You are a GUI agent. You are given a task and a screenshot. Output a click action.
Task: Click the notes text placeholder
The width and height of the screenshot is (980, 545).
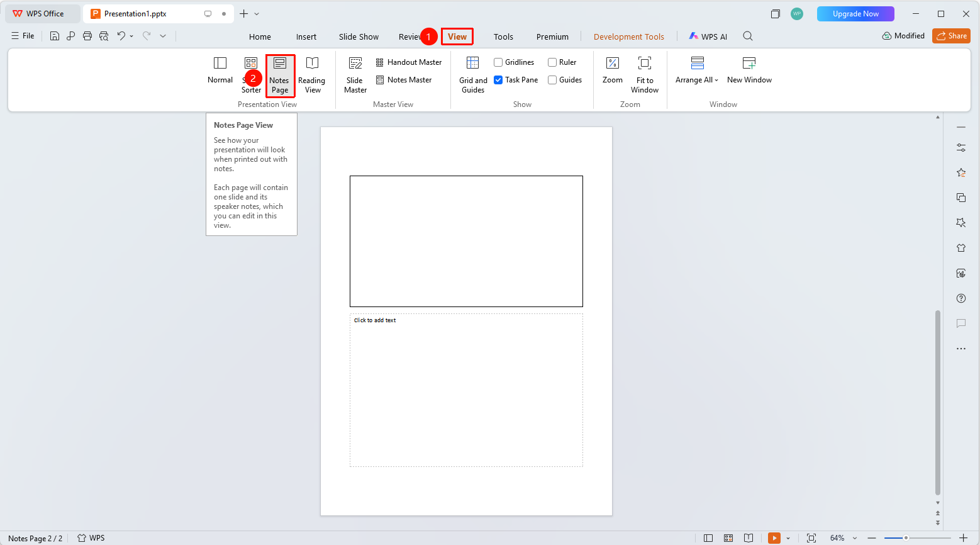point(466,390)
